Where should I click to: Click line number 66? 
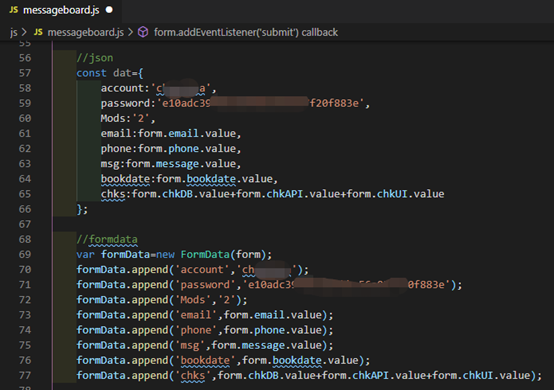coord(25,209)
